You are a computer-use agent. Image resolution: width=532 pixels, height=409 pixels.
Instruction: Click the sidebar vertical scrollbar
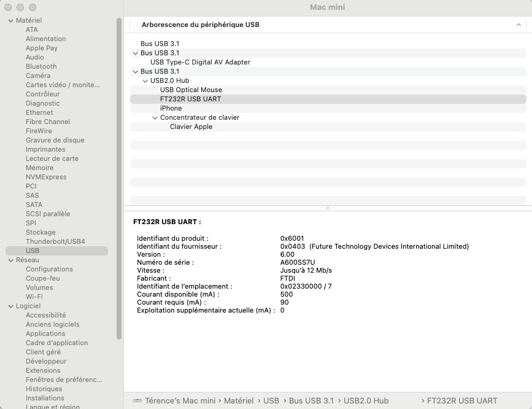119,178
